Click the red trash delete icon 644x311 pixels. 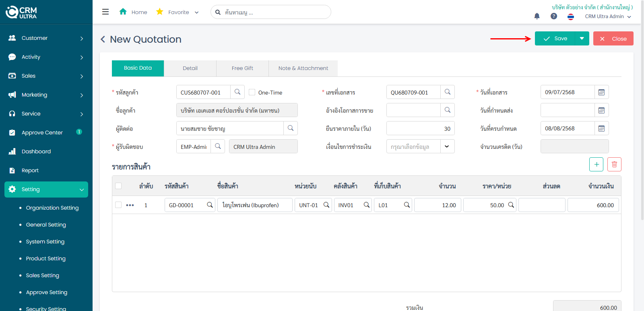click(614, 164)
